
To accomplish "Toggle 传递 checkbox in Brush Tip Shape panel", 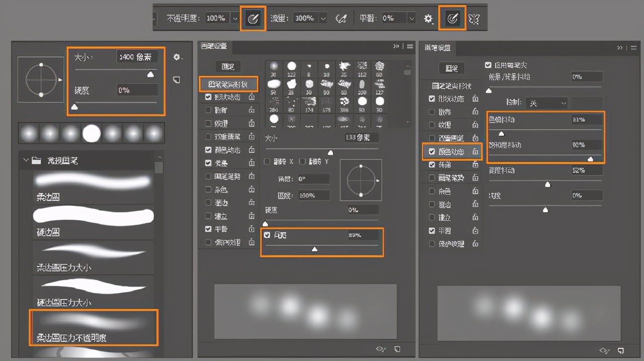I will [208, 163].
